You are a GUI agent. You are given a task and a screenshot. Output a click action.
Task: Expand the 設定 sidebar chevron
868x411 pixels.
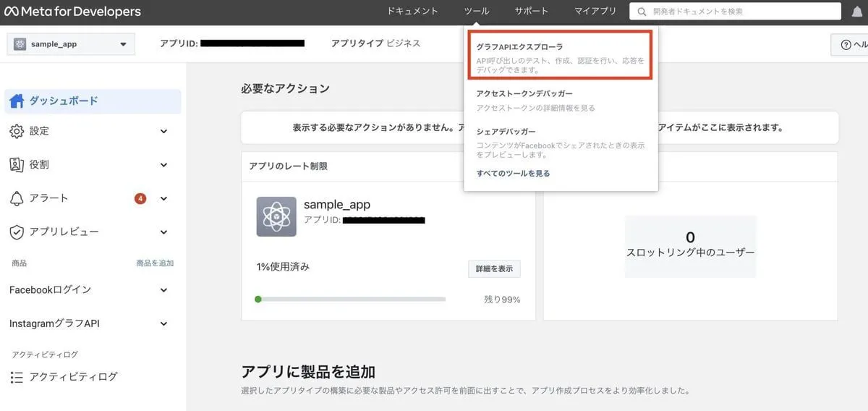(x=163, y=132)
